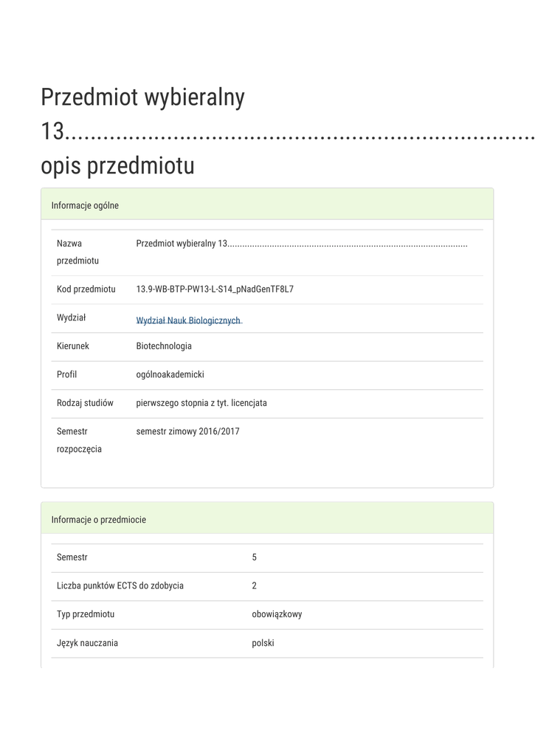Click the Rodzaj studiów label

click(x=85, y=403)
